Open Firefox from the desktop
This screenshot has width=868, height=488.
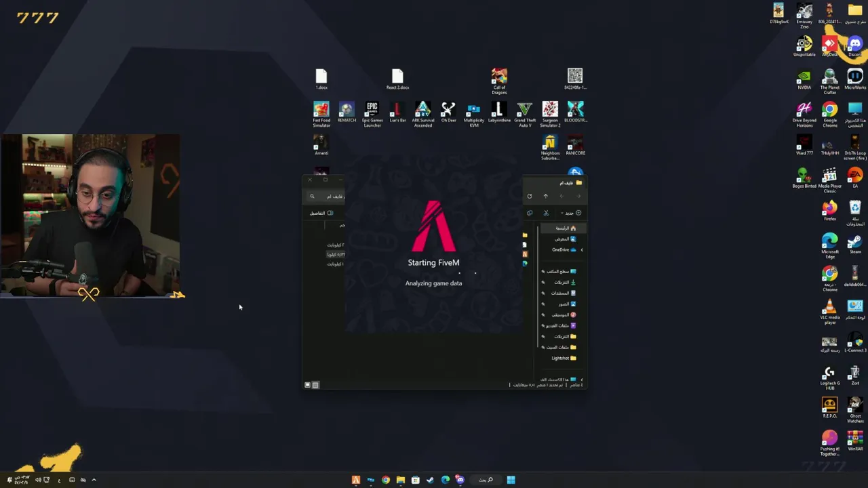tap(830, 211)
